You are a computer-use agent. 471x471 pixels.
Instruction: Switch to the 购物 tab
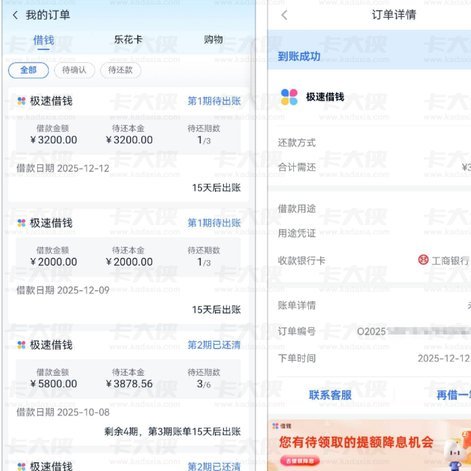(213, 40)
